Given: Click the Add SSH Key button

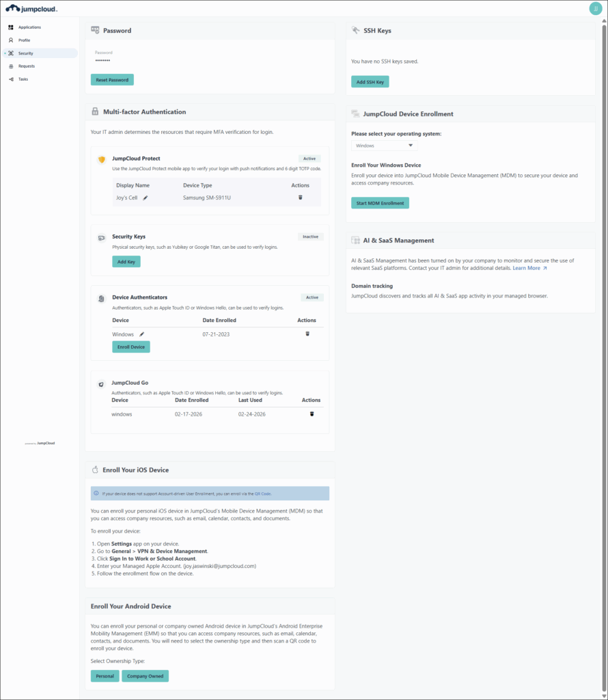Looking at the screenshot, I should coord(370,82).
